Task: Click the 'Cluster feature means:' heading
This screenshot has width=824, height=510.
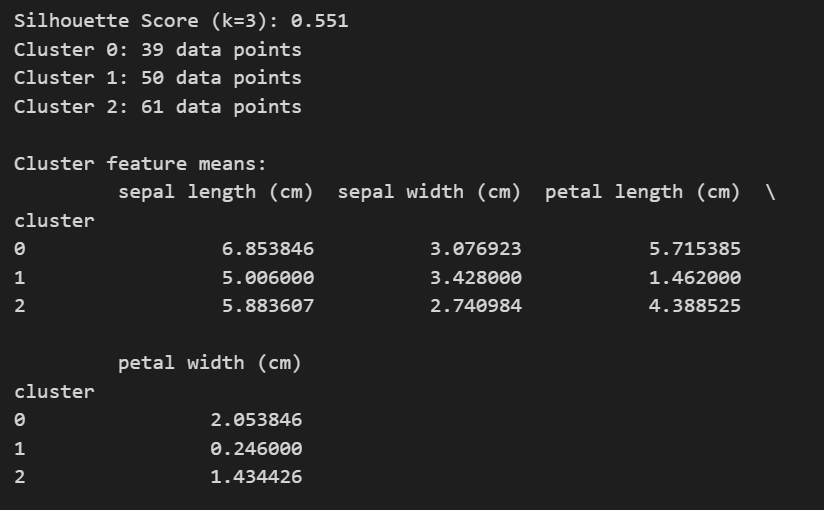Action: coord(140,163)
